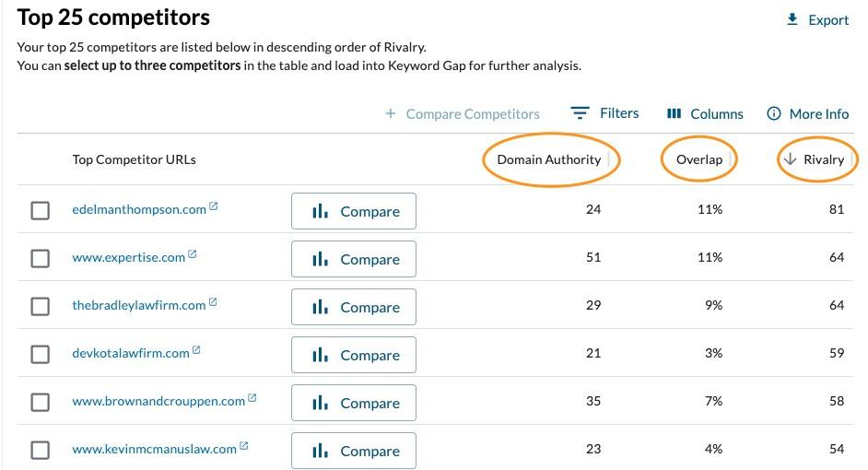Image resolution: width=868 pixels, height=470 pixels.
Task: Open the thebradleylawfirm.com link
Action: coord(138,305)
